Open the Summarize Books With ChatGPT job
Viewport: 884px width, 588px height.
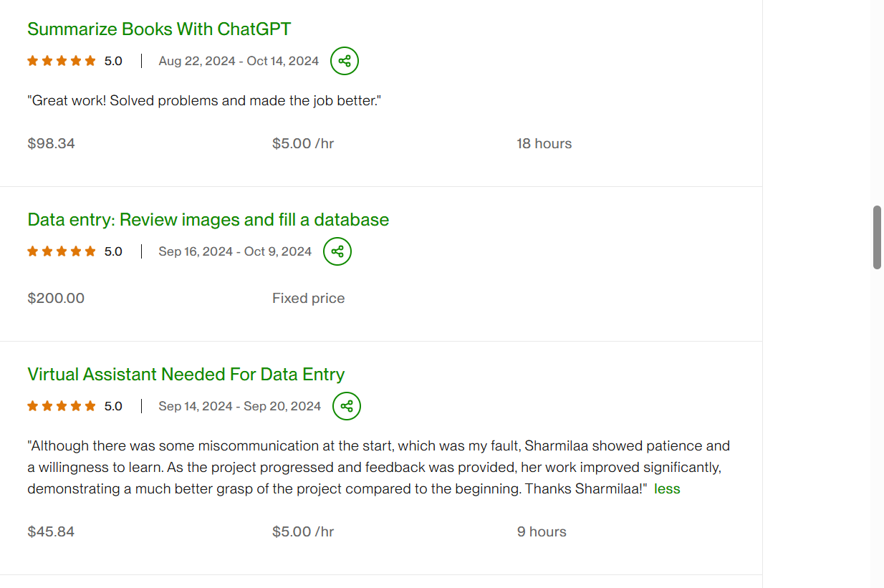(159, 29)
